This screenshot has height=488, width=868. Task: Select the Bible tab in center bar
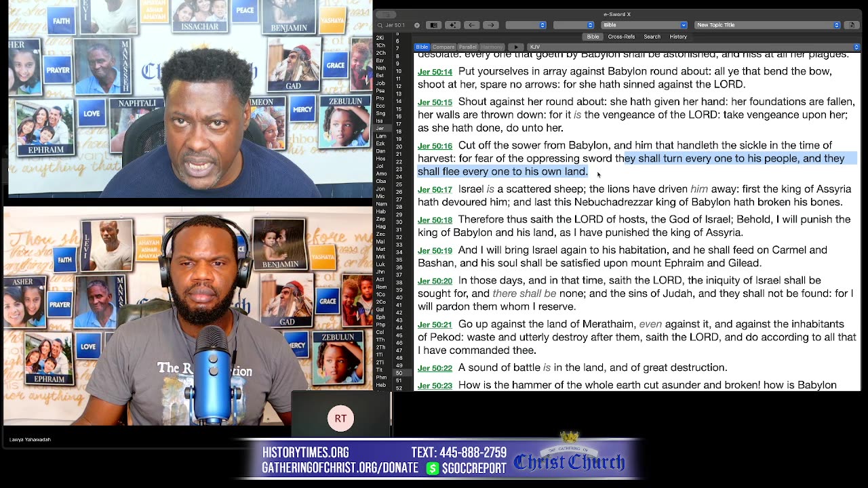[593, 37]
